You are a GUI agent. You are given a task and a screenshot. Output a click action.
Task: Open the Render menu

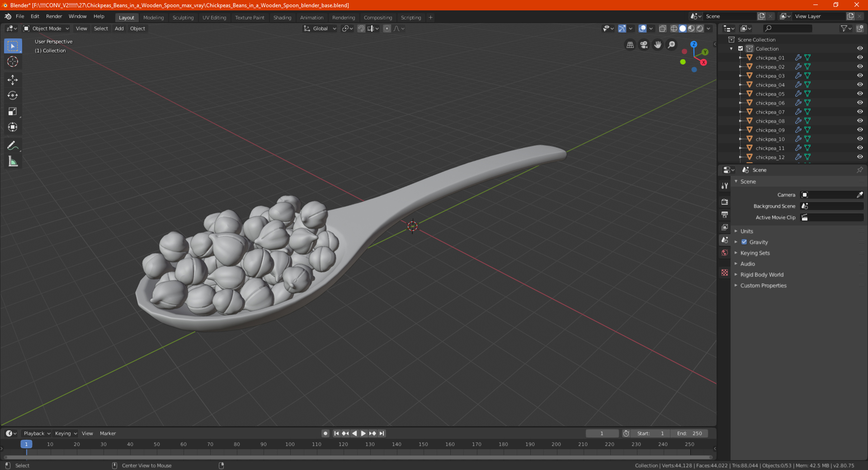pos(54,16)
